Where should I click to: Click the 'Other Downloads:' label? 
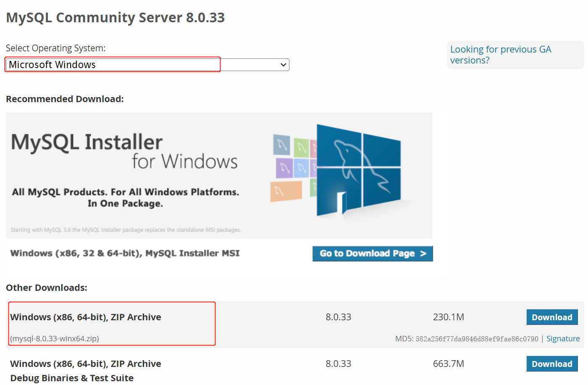47,288
